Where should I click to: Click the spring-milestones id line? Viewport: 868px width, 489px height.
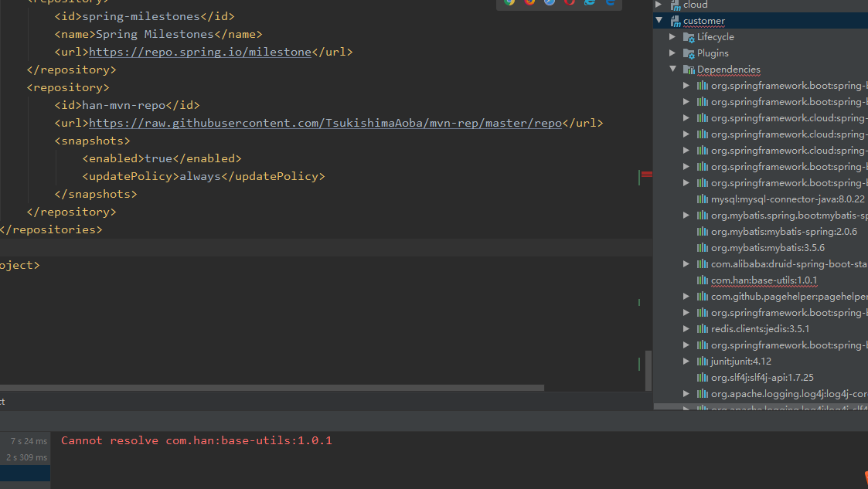pos(145,16)
